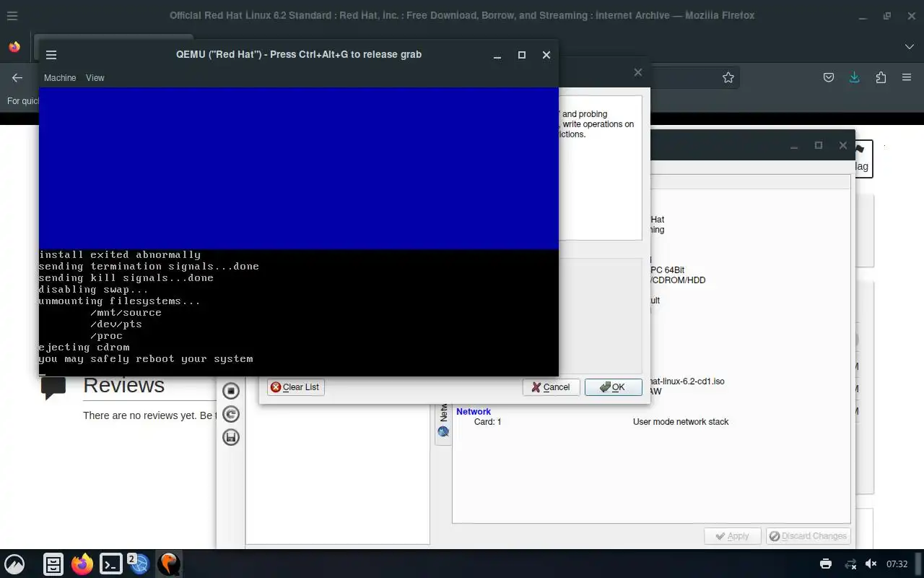Click the 'hat-linux-6.2-cd1.iso' text in AQEMU
924x578 pixels.
point(687,381)
